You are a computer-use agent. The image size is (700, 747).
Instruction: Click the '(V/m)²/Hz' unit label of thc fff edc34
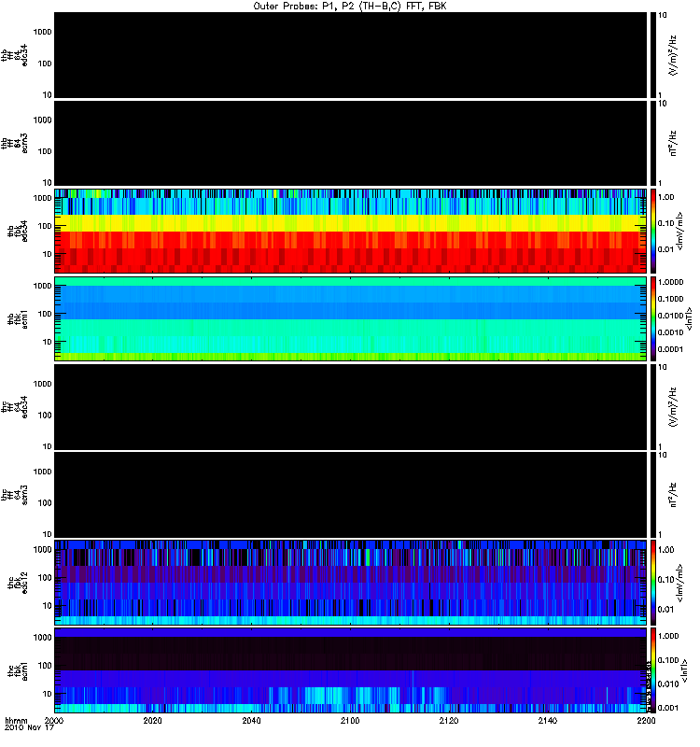673,407
